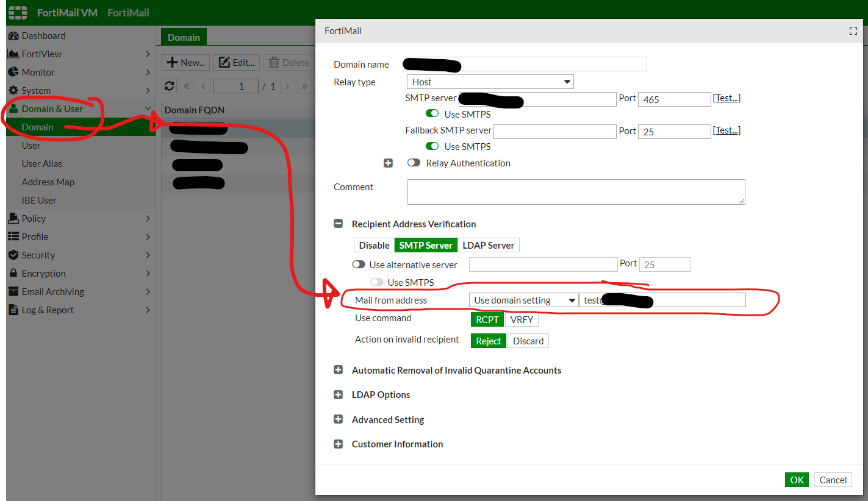Expand the Advanced Setting section

[339, 419]
